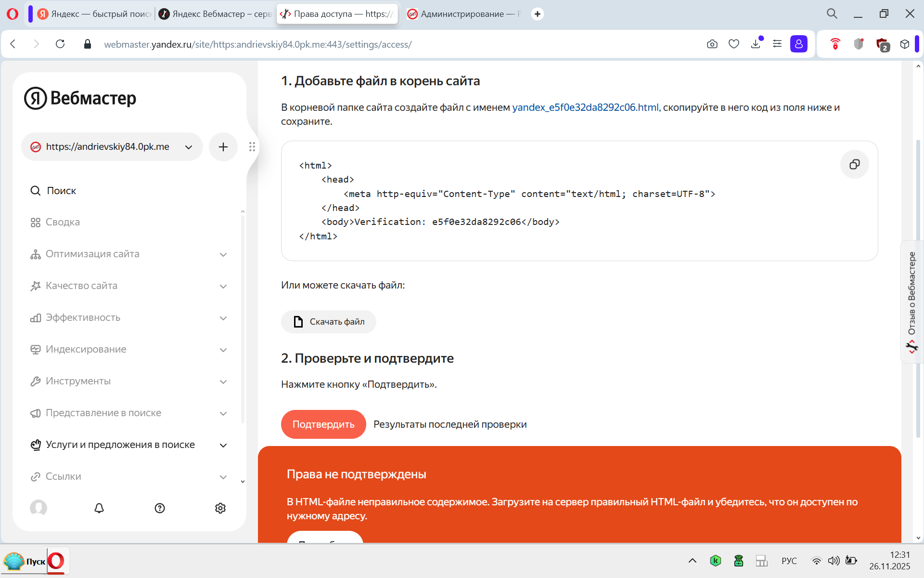Click Пуск start button on taskbar
The image size is (924, 578).
tap(25, 562)
